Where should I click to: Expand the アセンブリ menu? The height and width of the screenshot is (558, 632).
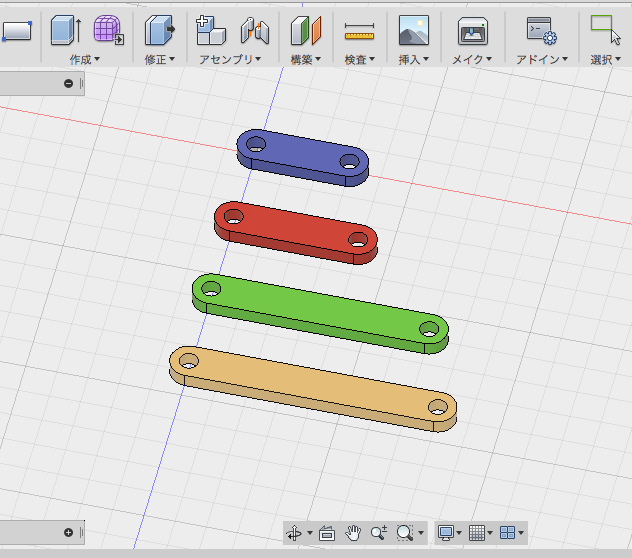pos(230,60)
